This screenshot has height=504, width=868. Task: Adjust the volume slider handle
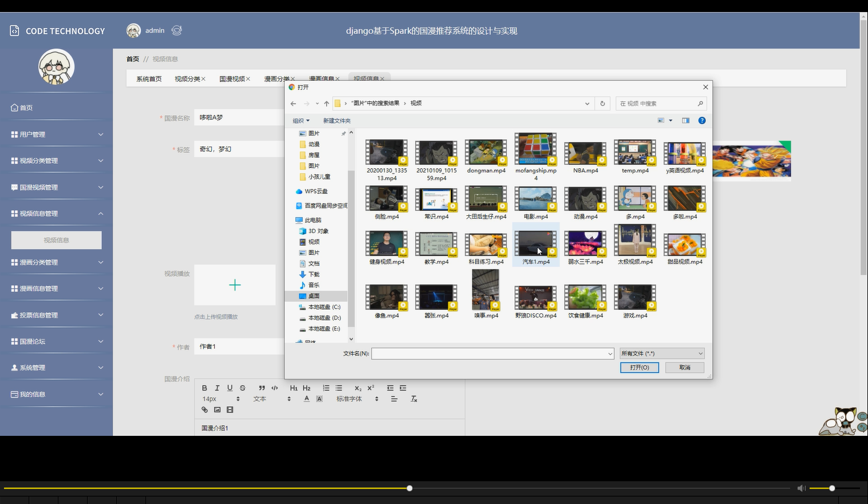pyautogui.click(x=832, y=488)
